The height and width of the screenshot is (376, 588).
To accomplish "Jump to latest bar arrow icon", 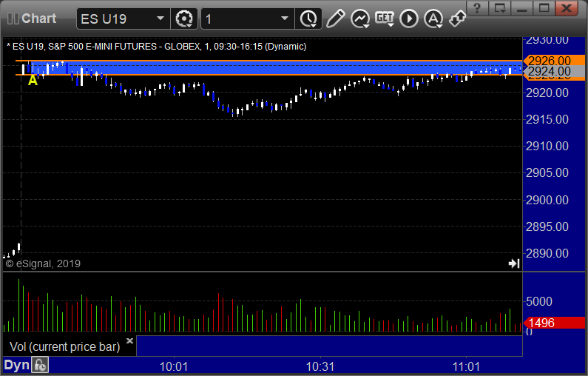I will (514, 263).
